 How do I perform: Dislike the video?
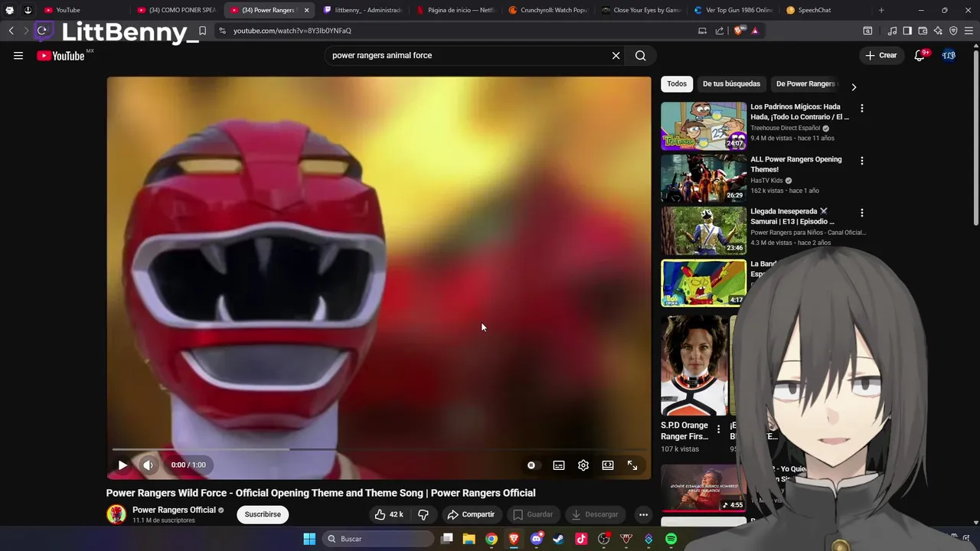coord(423,514)
